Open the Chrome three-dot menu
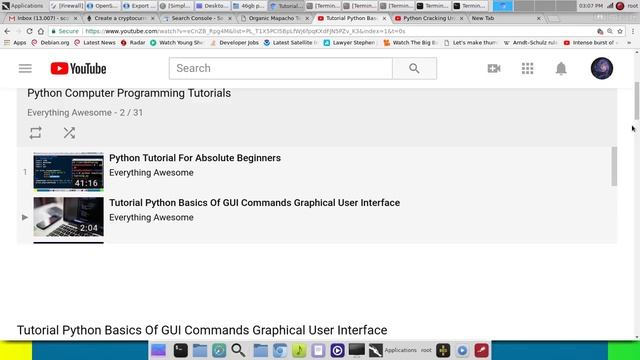Viewport: 640px width, 360px height. 633,31
